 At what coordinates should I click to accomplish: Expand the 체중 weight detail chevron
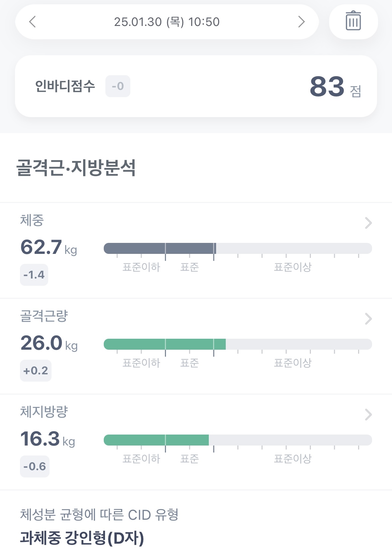368,223
